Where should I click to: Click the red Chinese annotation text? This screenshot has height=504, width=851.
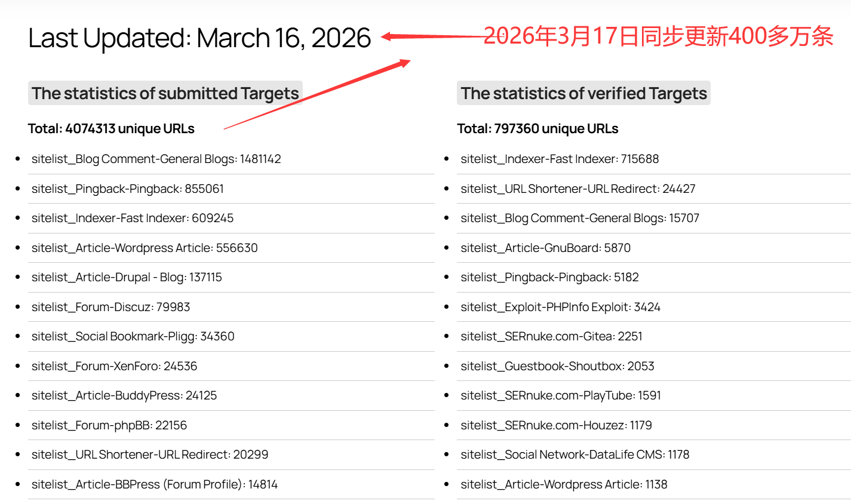[658, 36]
